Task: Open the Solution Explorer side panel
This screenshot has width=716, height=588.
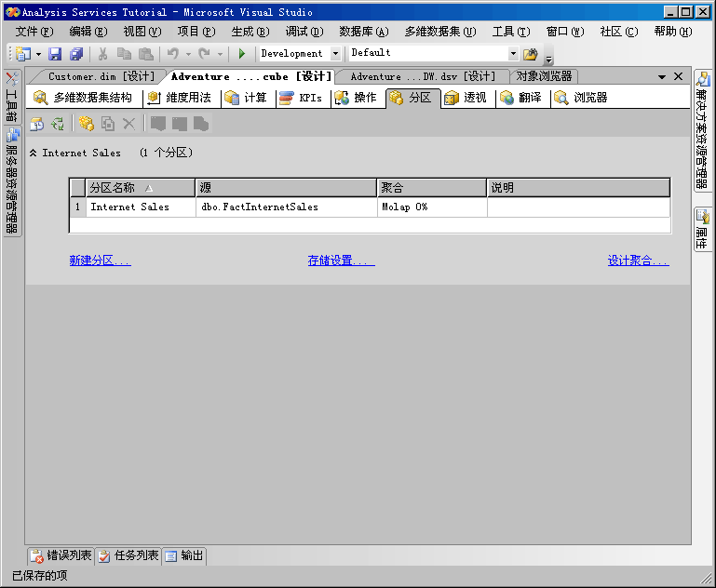Action: click(702, 130)
